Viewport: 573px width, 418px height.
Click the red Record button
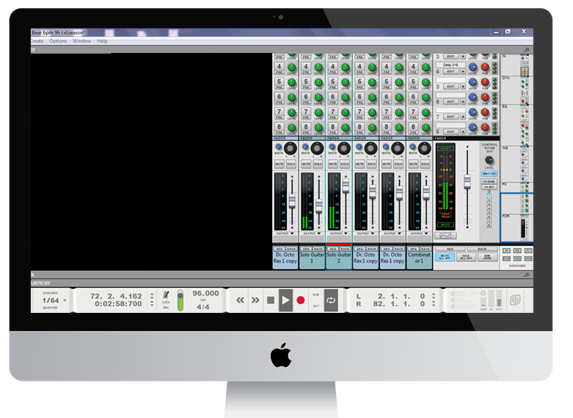click(301, 300)
